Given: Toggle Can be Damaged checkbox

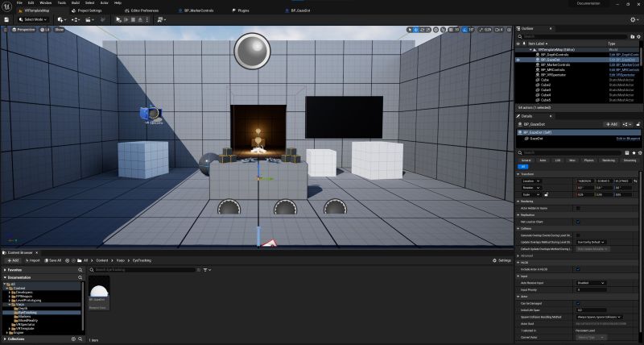Looking at the screenshot, I should (x=578, y=303).
